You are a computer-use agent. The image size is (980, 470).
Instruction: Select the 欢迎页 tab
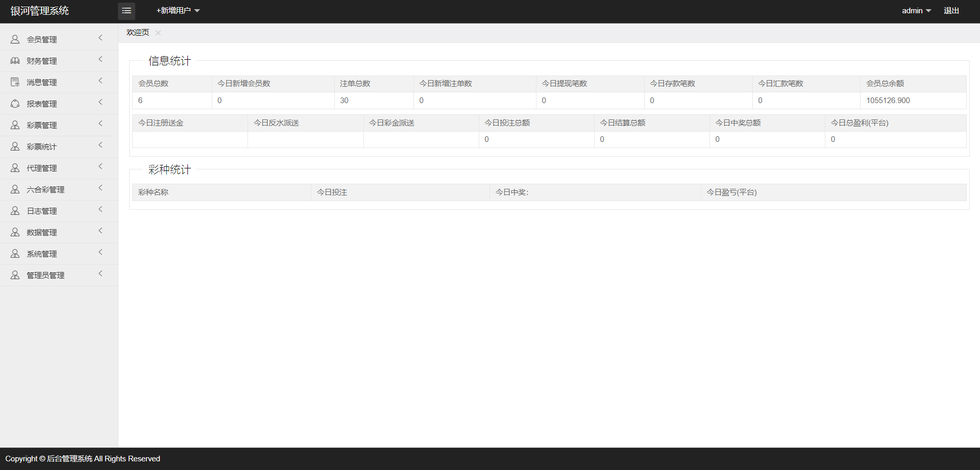pos(138,33)
